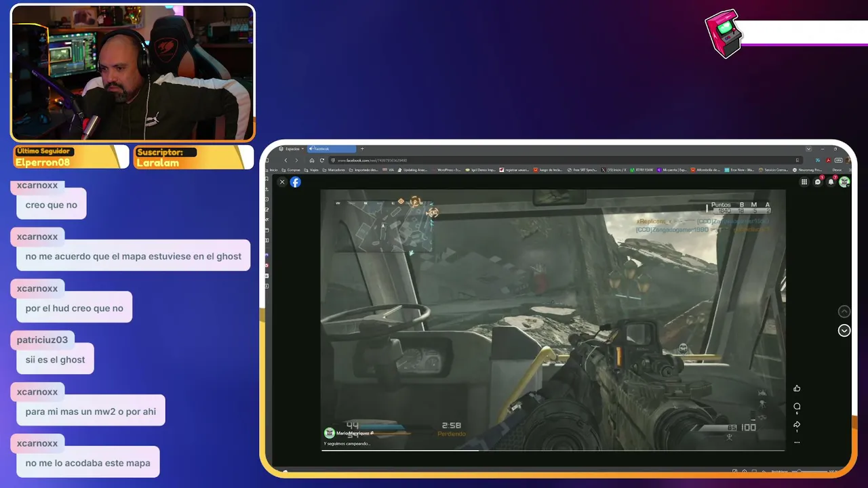Click chat message 'no me lo acodaba este mapa'
This screenshot has height=488, width=868.
88,463
